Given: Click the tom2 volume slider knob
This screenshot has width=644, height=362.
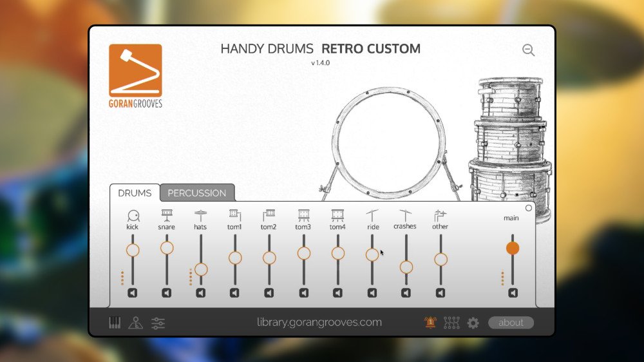Looking at the screenshot, I should point(269,258).
